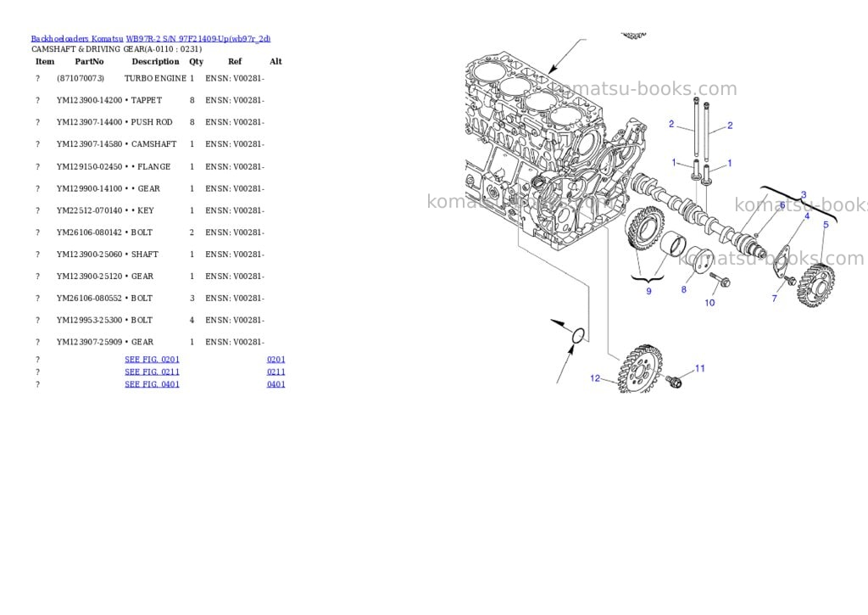Image resolution: width=868 pixels, height=615 pixels.
Task: Click the Item column header
Action: pyautogui.click(x=45, y=61)
